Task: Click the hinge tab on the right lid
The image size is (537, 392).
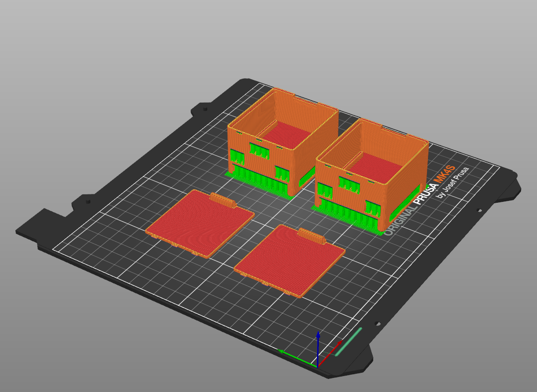Action: (312, 236)
